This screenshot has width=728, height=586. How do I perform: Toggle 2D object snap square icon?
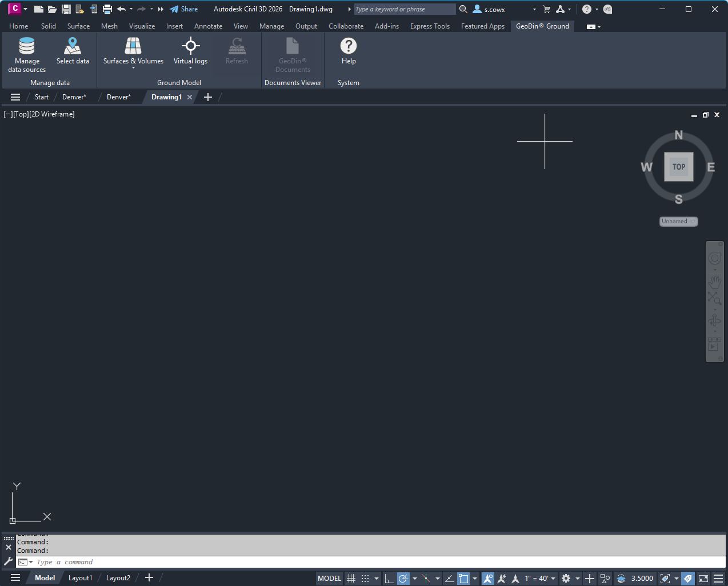pyautogui.click(x=463, y=579)
